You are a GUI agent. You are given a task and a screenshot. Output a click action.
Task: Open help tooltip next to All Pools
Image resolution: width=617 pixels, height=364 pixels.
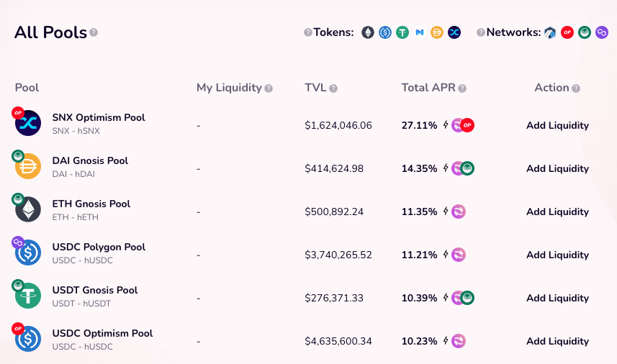(94, 32)
